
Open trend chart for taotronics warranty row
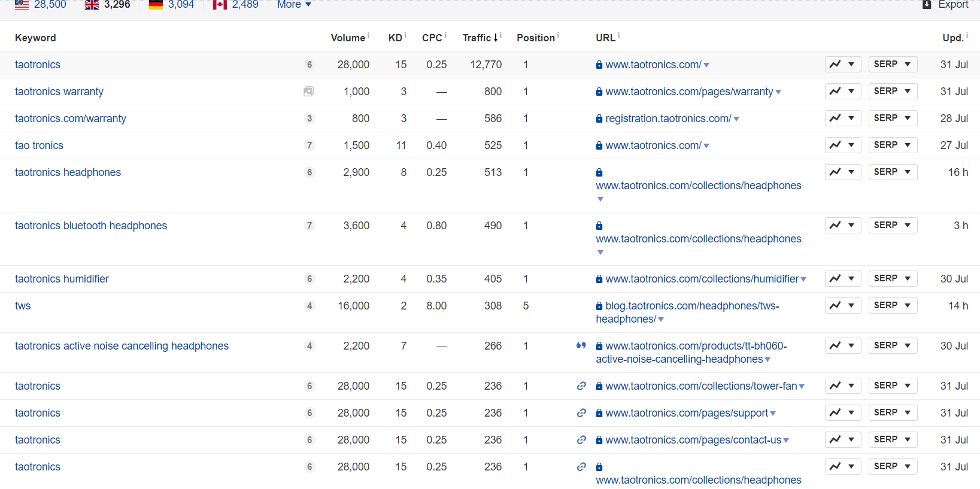click(x=843, y=91)
